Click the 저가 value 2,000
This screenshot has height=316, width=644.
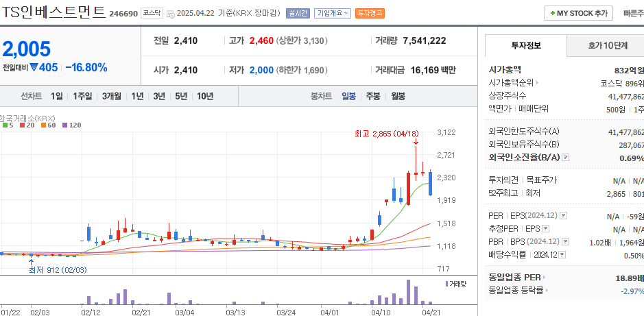261,70
